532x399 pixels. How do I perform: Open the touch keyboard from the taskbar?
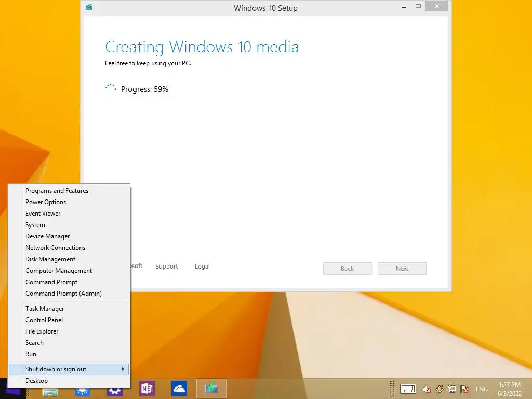pos(408,389)
